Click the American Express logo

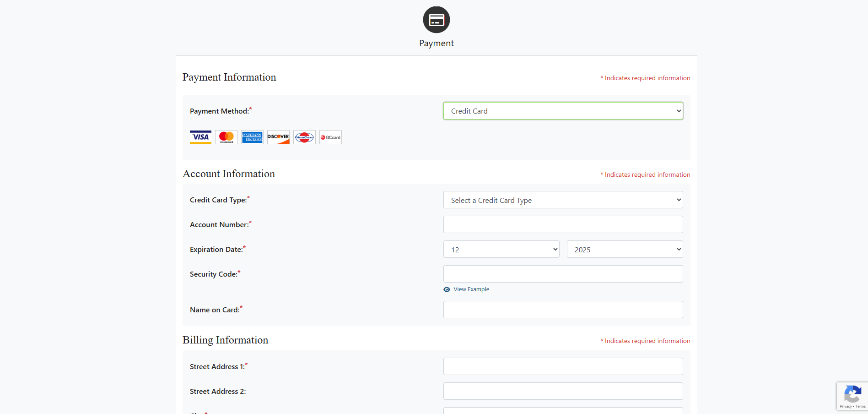click(252, 137)
